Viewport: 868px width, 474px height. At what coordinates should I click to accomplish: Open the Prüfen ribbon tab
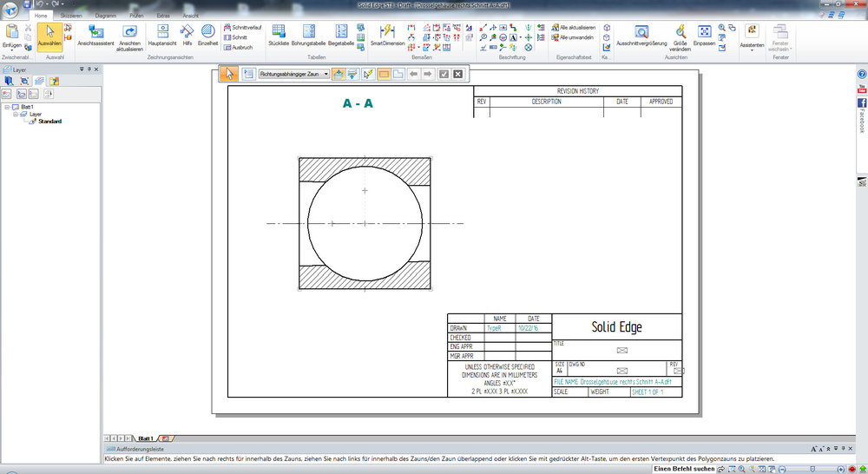135,16
